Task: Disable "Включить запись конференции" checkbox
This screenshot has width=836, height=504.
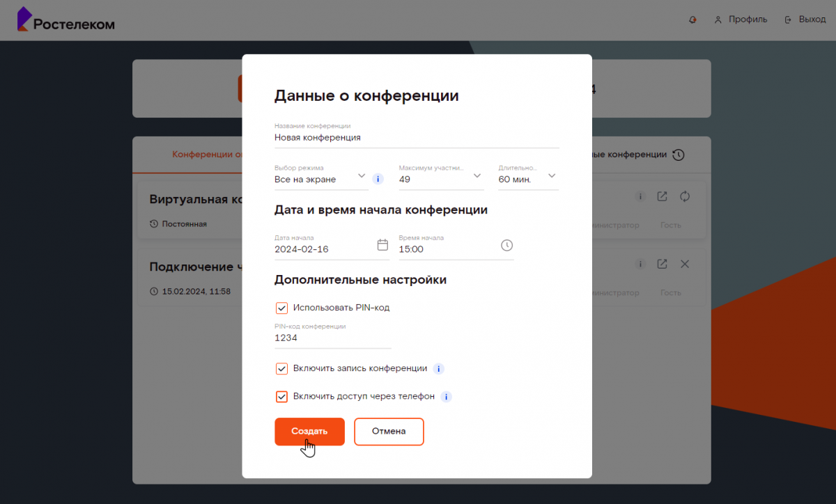Action: click(x=282, y=369)
